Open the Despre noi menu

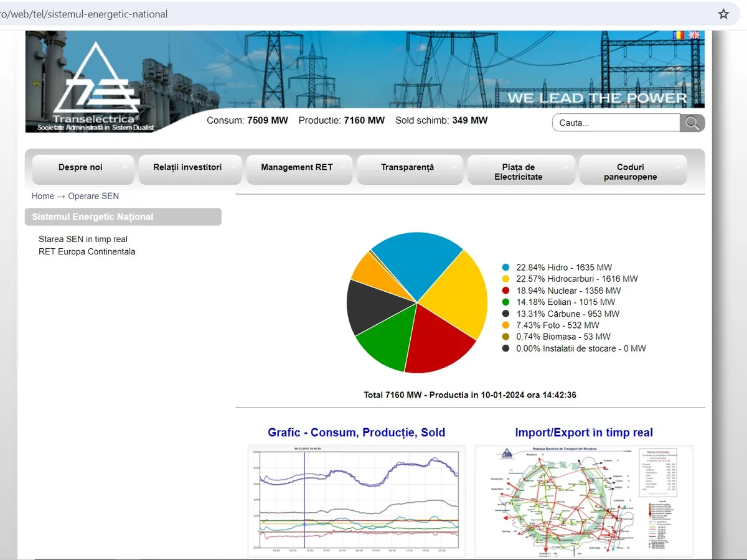tap(81, 167)
